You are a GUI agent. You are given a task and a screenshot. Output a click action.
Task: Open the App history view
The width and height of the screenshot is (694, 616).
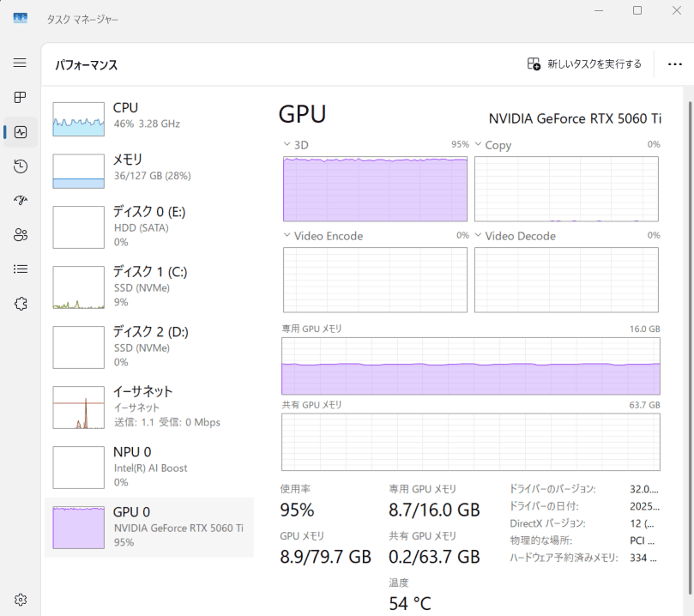(x=20, y=166)
